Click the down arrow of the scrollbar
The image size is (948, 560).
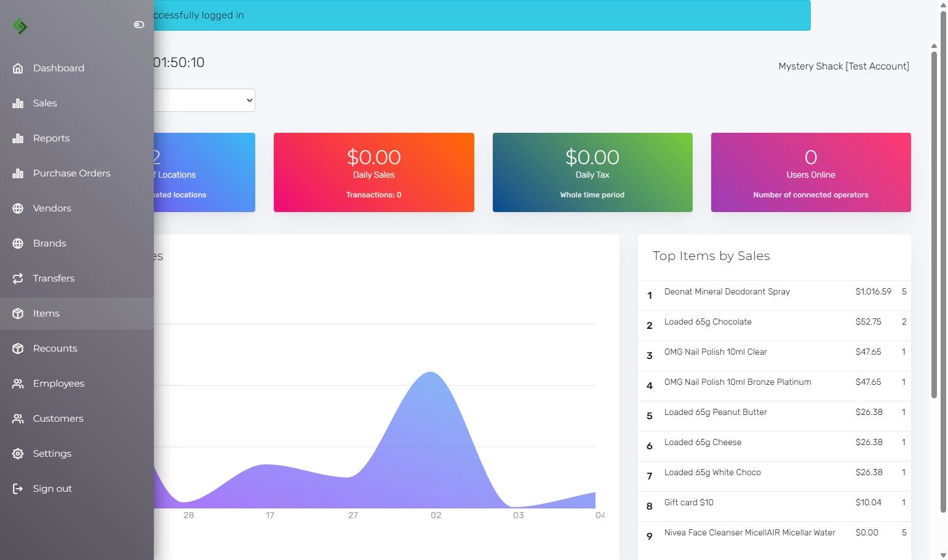[943, 555]
